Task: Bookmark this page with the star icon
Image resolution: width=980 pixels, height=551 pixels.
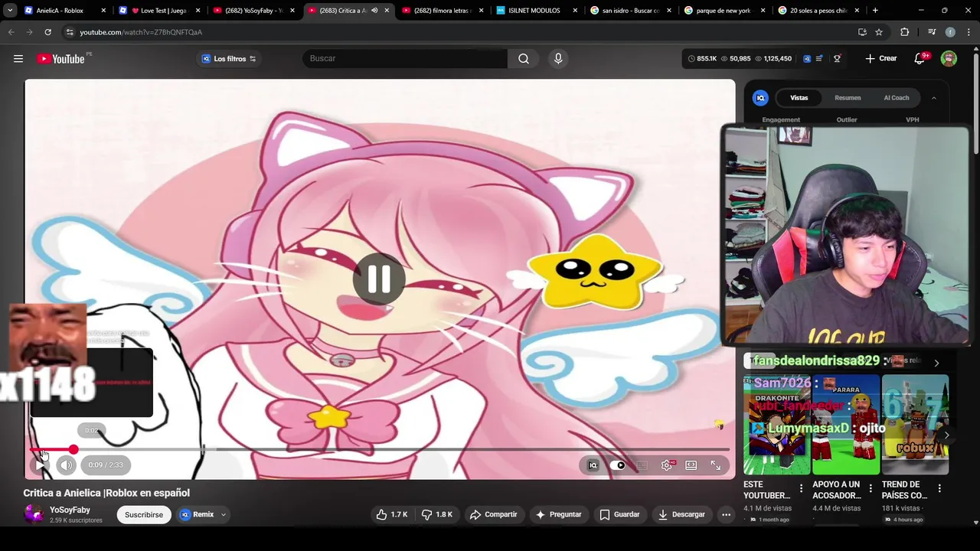Action: coord(879,32)
